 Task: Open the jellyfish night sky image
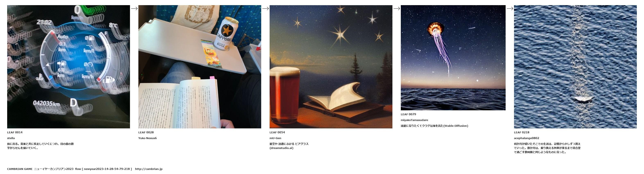tap(453, 58)
